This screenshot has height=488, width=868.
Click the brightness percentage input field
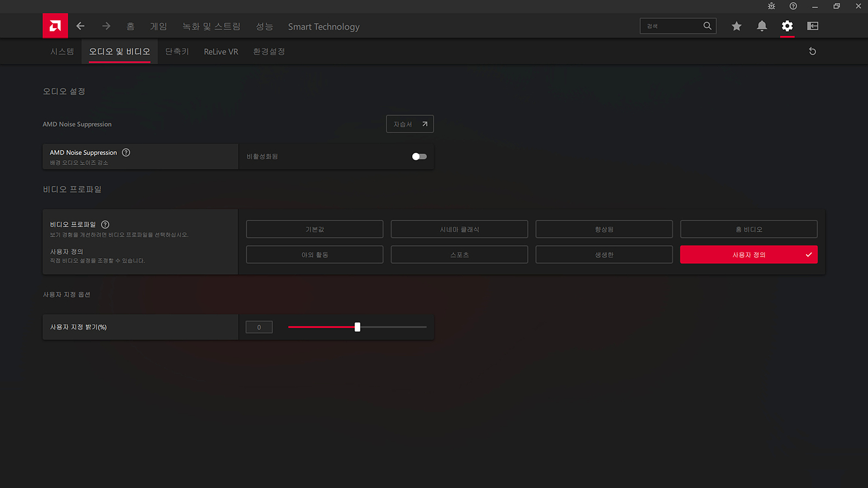(x=259, y=327)
